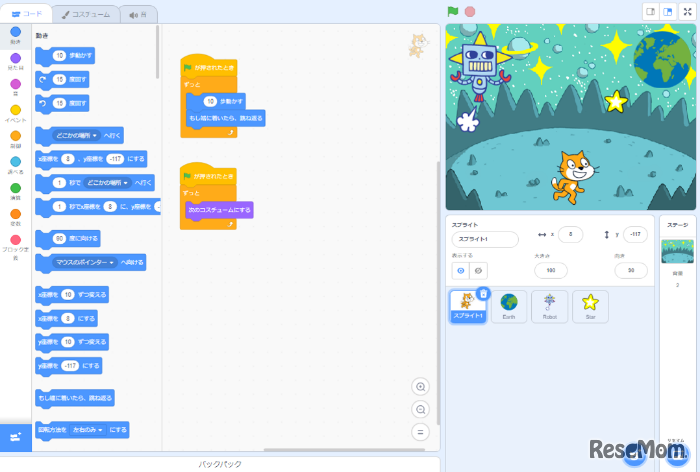Enter full screen stage mode
Viewport: 700px width, 472px height.
coord(688,12)
